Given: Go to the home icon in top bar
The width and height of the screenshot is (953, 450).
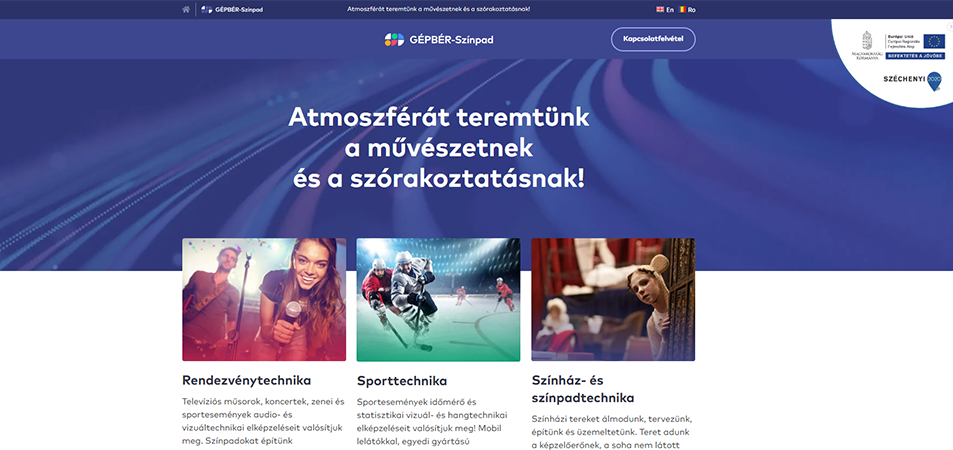Looking at the screenshot, I should click(x=186, y=9).
